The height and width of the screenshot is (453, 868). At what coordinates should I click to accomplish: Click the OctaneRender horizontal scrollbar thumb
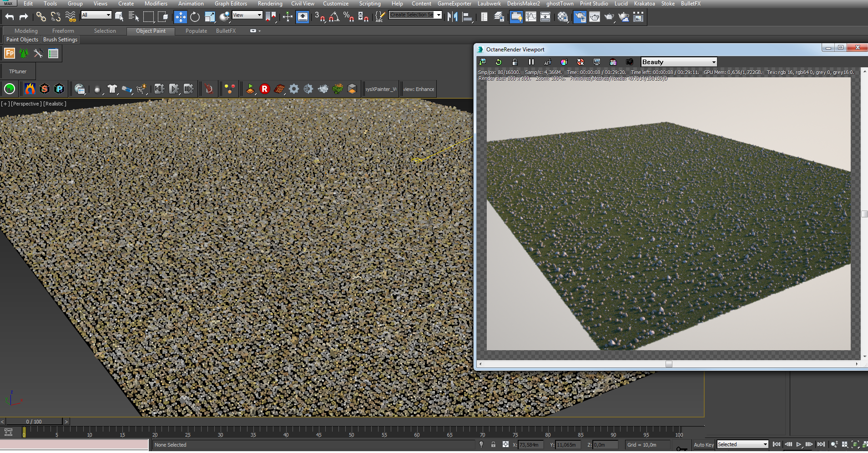pyautogui.click(x=669, y=364)
